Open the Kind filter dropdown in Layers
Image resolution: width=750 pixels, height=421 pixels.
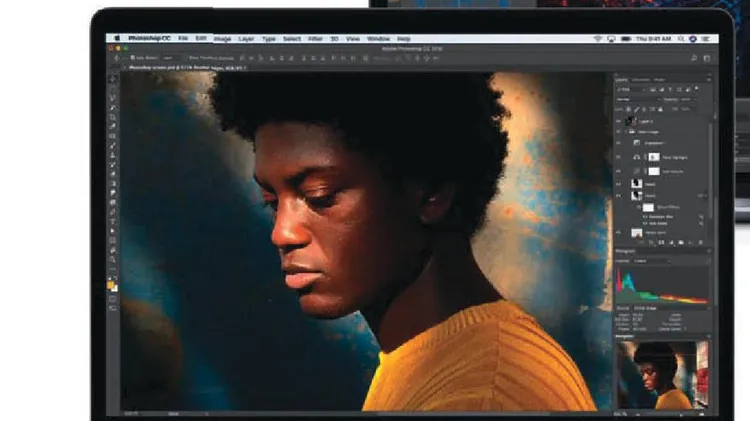pyautogui.click(x=631, y=89)
